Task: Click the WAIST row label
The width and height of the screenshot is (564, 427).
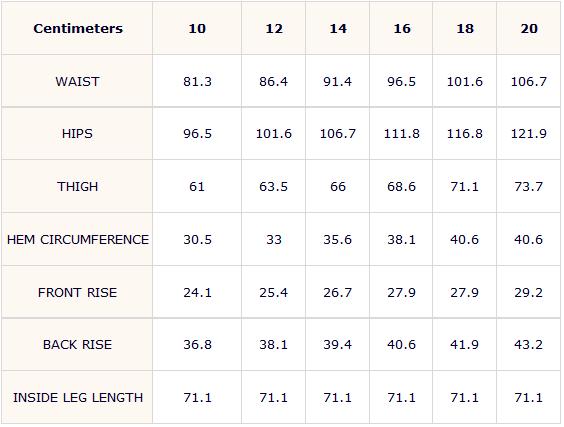Action: point(77,82)
